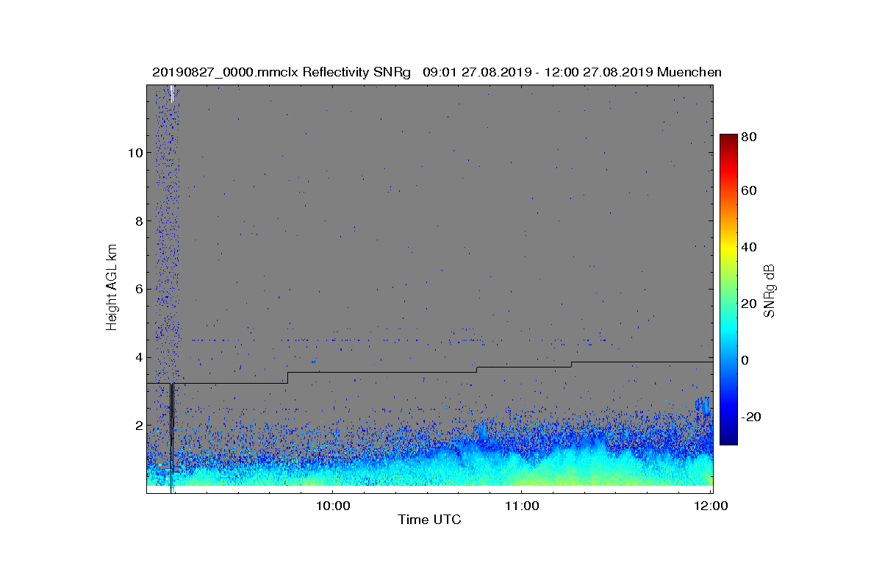Pick the yellow band of the colorbar

728,250
